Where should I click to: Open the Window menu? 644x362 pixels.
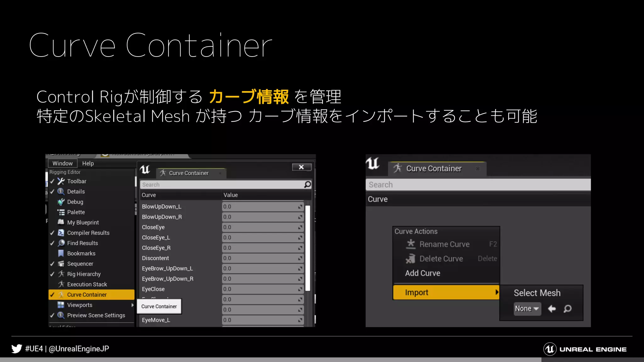coord(62,163)
